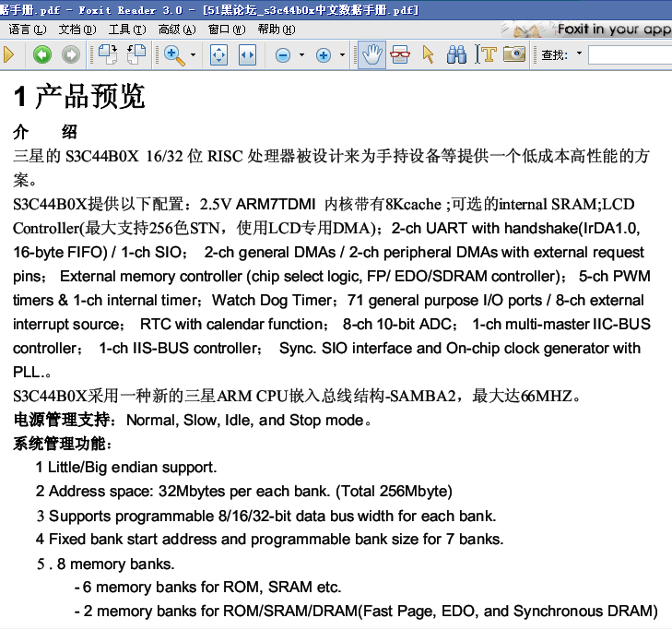Viewport: 672px width, 630px height.
Task: Open the 文档(D) menu
Action: point(77,30)
